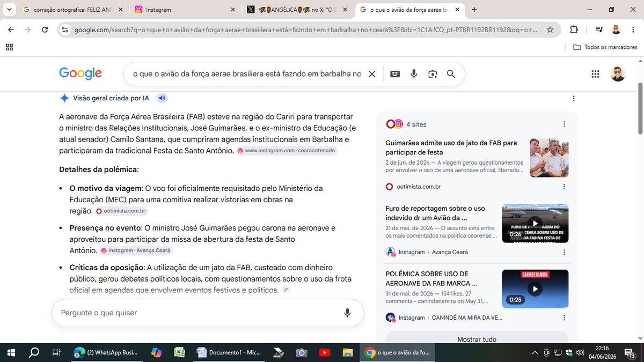This screenshot has width=644, height=362.
Task: Open the ootimista.com.br source chip
Action: (x=121, y=211)
